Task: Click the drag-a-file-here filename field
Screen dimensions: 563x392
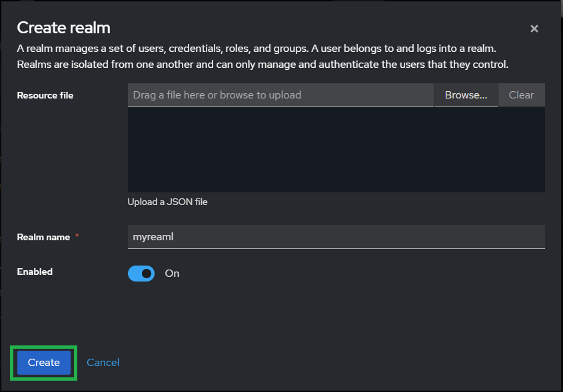Action: 281,95
